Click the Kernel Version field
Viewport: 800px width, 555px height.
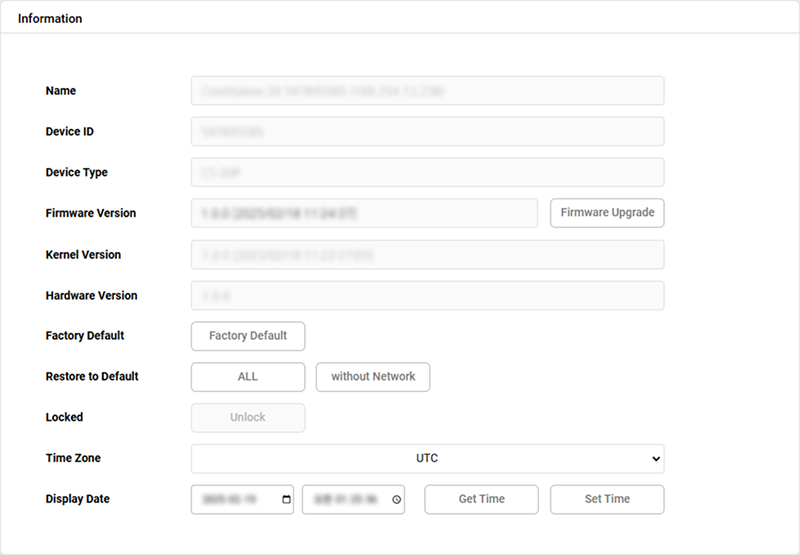[x=427, y=255]
